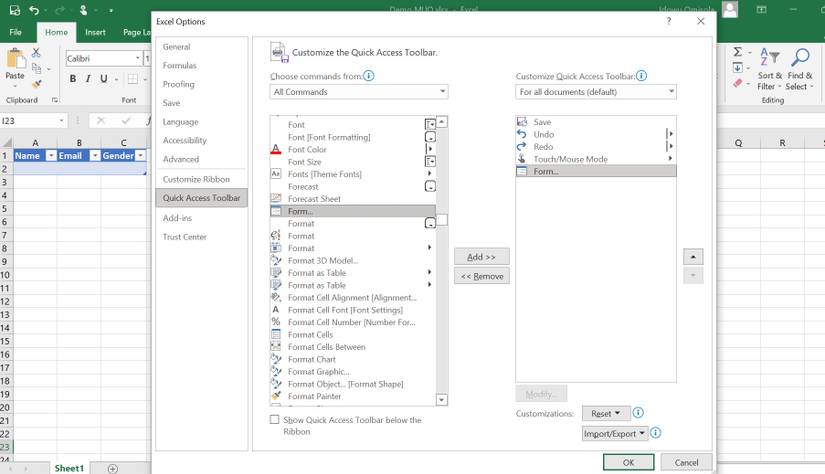Open Sort & Filter in ribbon
The height and width of the screenshot is (474, 825).
coord(770,69)
